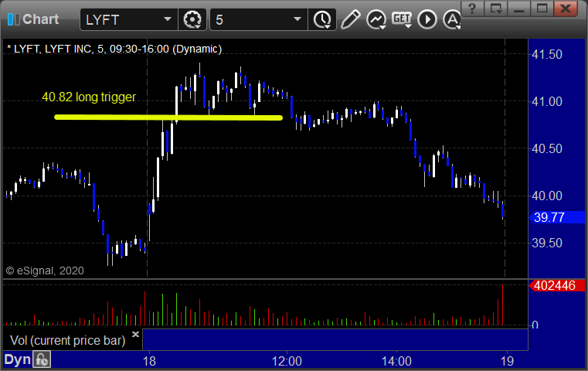Click the pop-out window button
This screenshot has height=371, width=588.
pyautogui.click(x=495, y=9)
